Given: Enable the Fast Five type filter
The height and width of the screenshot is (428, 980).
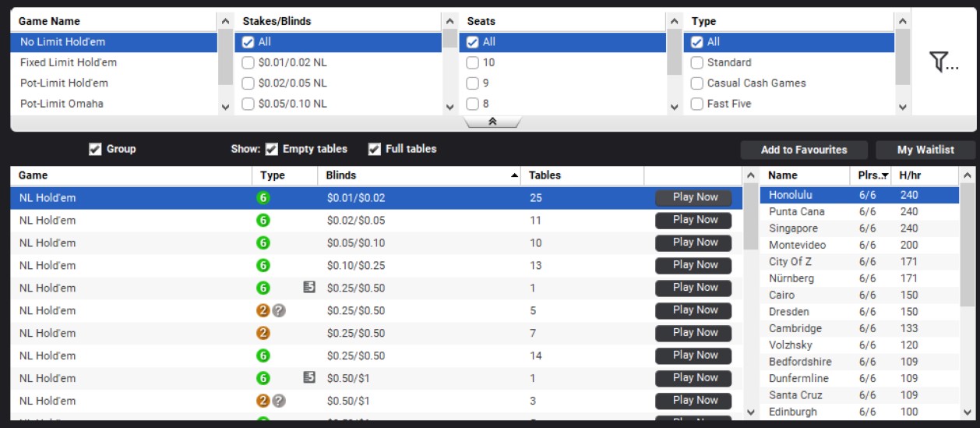Looking at the screenshot, I should coord(697,104).
